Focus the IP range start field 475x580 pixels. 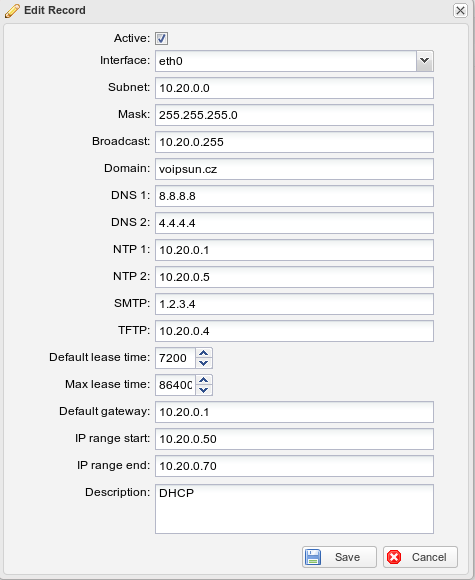294,439
